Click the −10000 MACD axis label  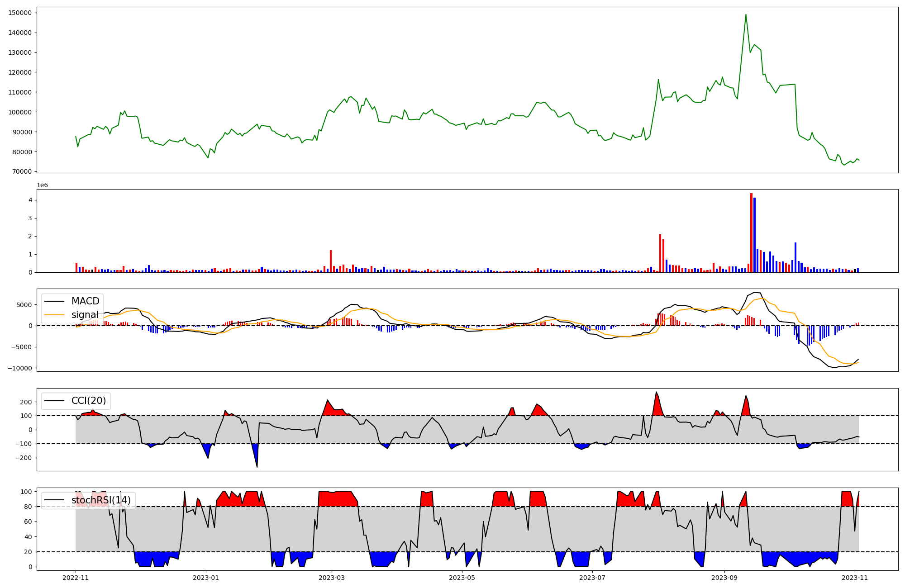click(x=19, y=368)
